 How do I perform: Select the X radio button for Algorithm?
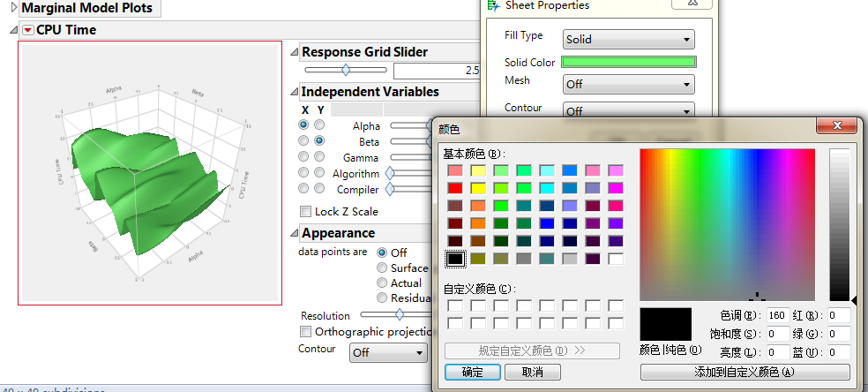coord(303,173)
